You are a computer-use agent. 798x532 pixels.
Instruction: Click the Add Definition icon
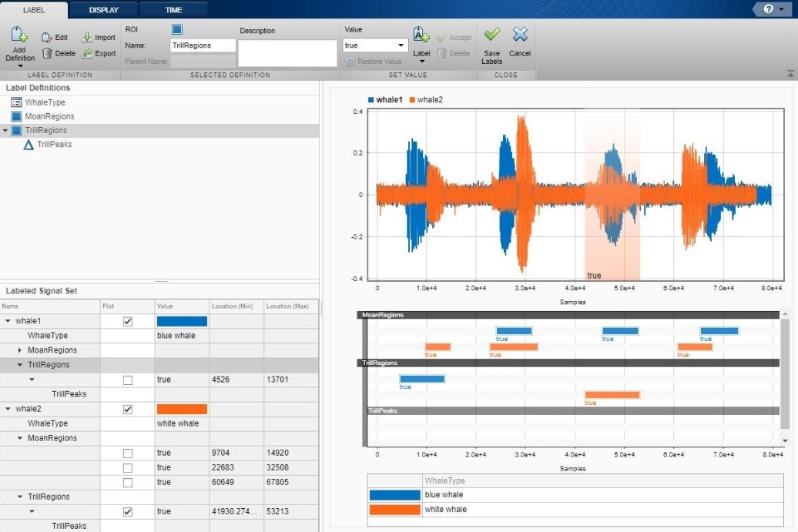pyautogui.click(x=19, y=35)
